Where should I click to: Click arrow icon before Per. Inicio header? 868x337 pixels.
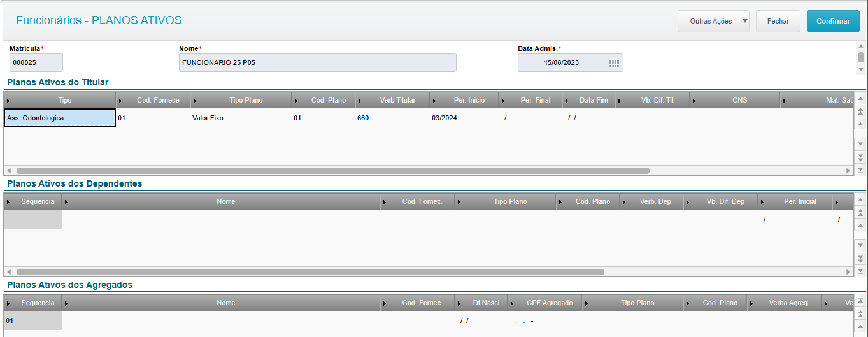(x=434, y=101)
